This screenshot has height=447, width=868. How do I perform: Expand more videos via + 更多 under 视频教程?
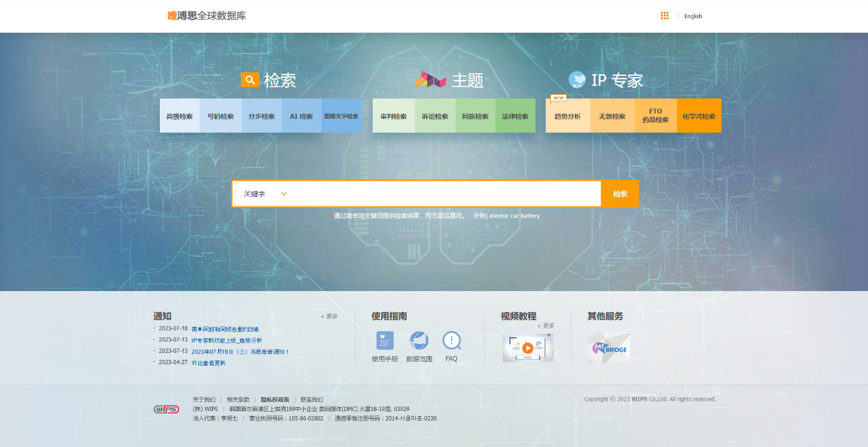[x=545, y=326]
